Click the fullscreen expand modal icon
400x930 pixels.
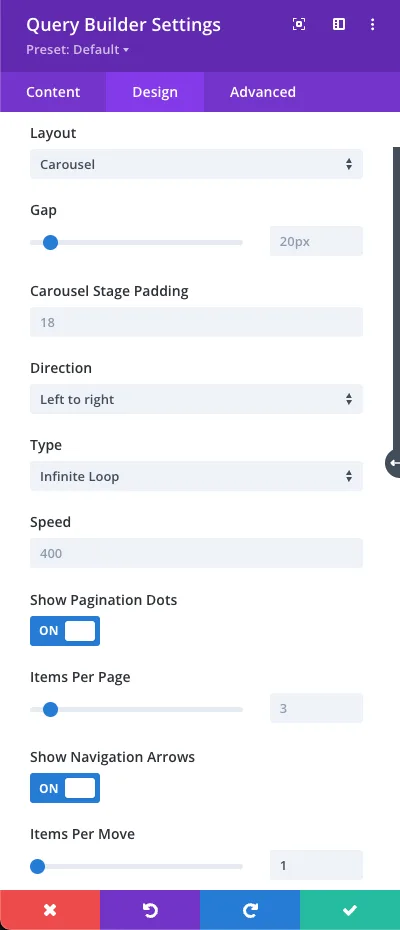click(299, 24)
